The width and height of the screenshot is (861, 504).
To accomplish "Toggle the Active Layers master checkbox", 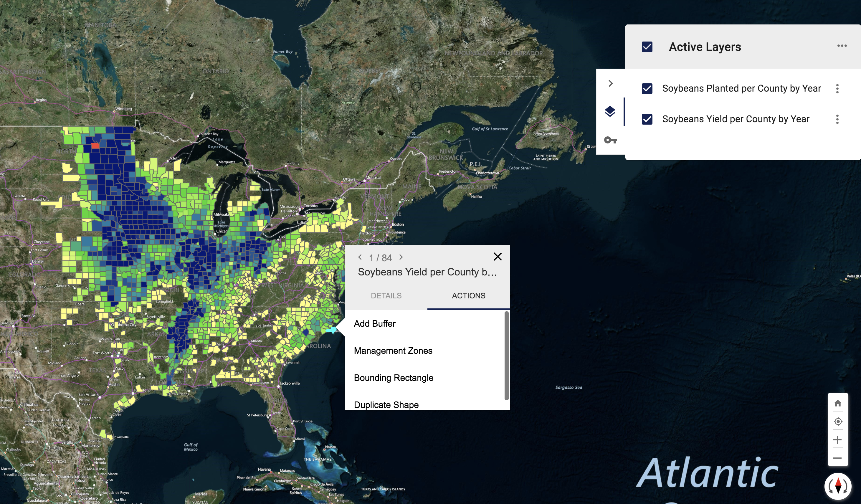I will point(647,47).
